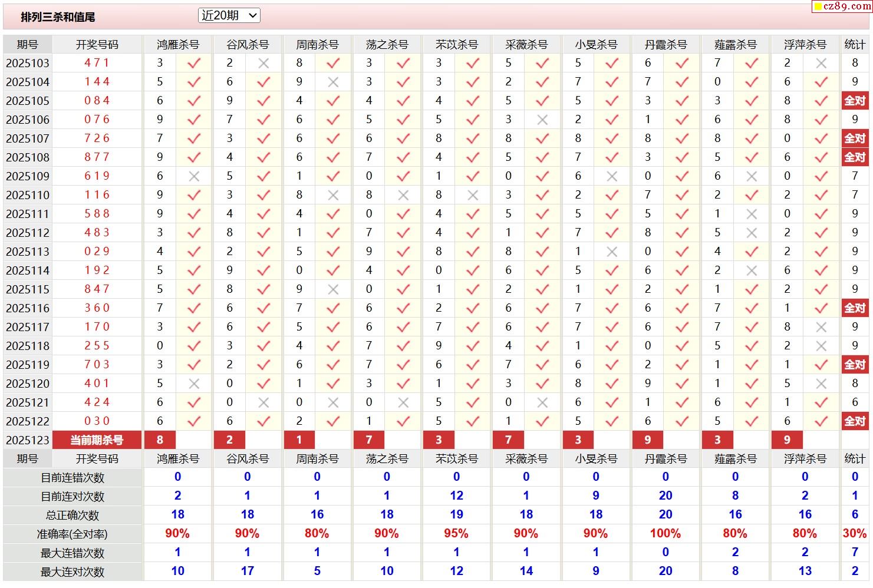The height and width of the screenshot is (588, 873).
Task: Click the cross mark for 薤露杀号 in row 2025114
Action: coord(752,270)
